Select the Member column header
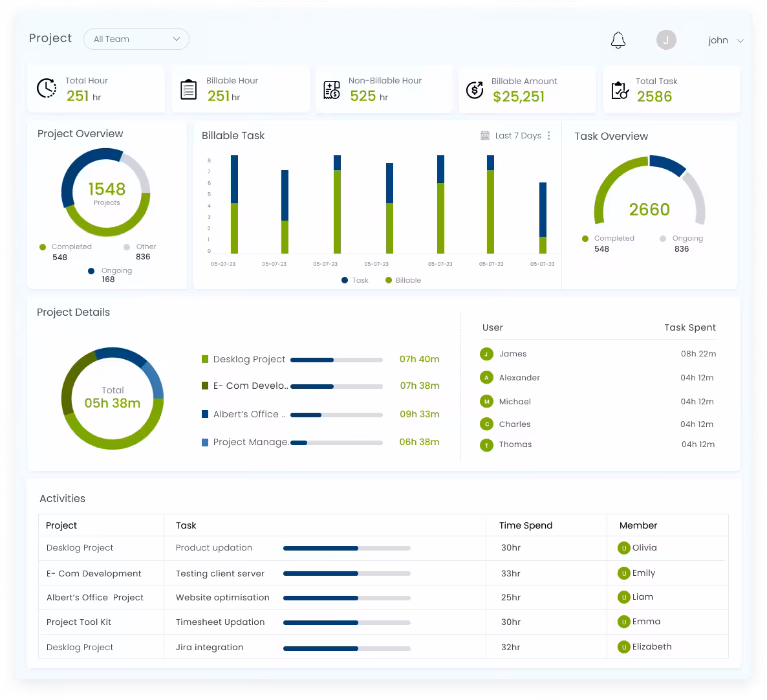 [638, 525]
